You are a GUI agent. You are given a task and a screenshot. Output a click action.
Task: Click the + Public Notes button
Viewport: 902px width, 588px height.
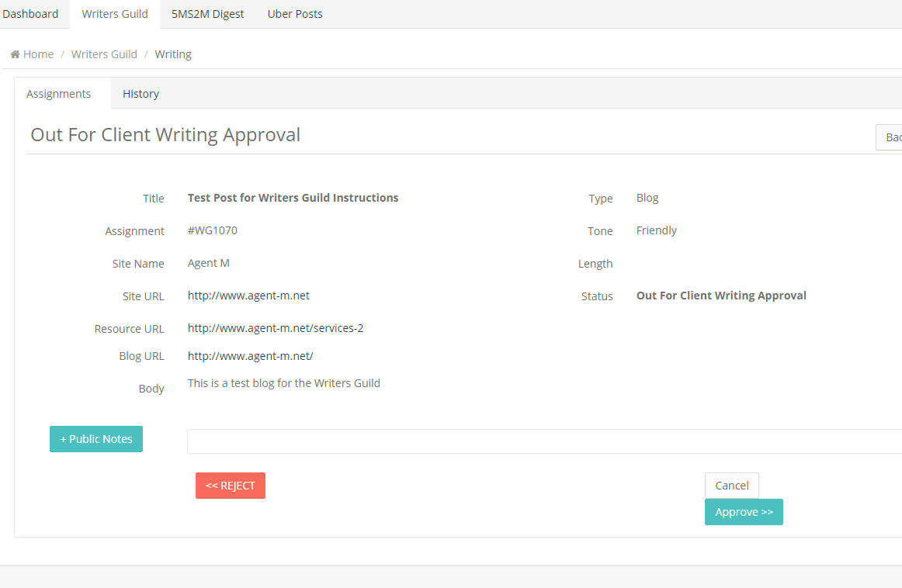pyautogui.click(x=96, y=439)
